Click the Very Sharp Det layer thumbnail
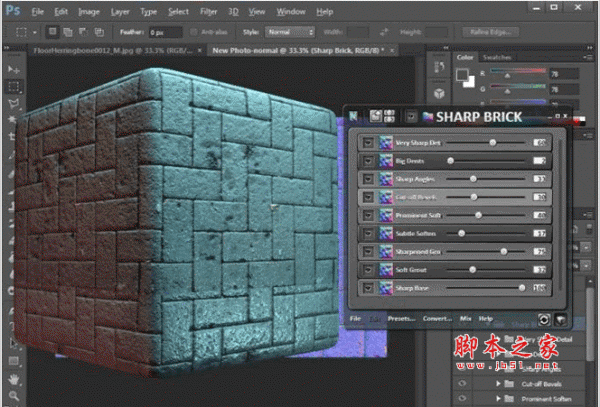Viewport: 600px width, 407px height. [x=386, y=143]
